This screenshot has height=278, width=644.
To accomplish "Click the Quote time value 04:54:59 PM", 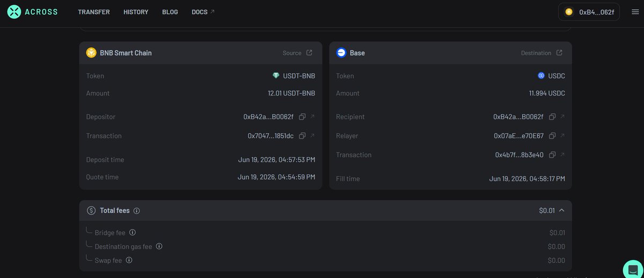I will [x=276, y=177].
